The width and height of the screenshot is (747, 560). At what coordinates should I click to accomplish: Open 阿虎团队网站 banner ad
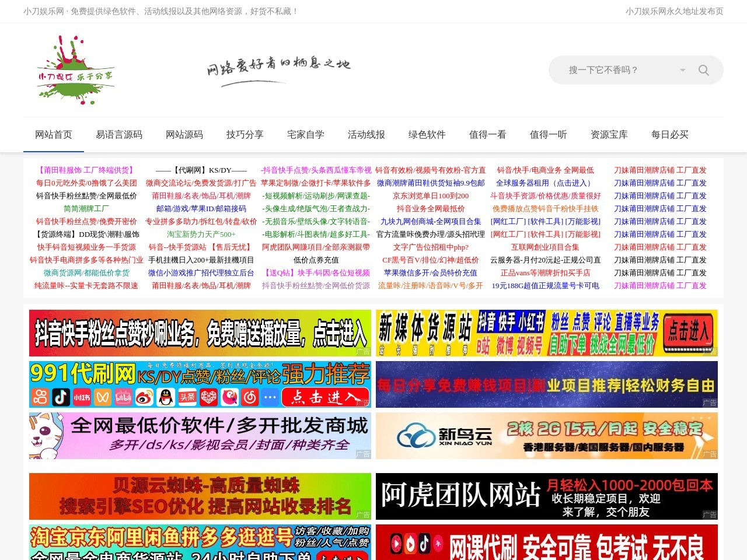(x=547, y=496)
